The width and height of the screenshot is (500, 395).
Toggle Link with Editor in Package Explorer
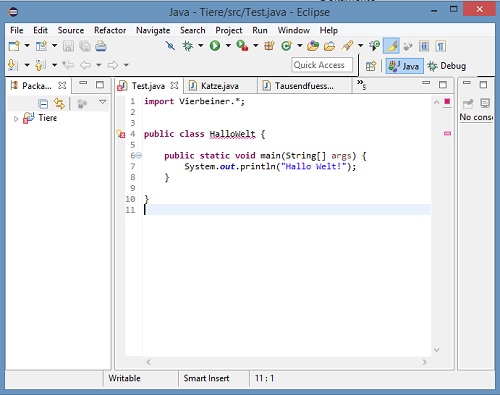pos(59,104)
